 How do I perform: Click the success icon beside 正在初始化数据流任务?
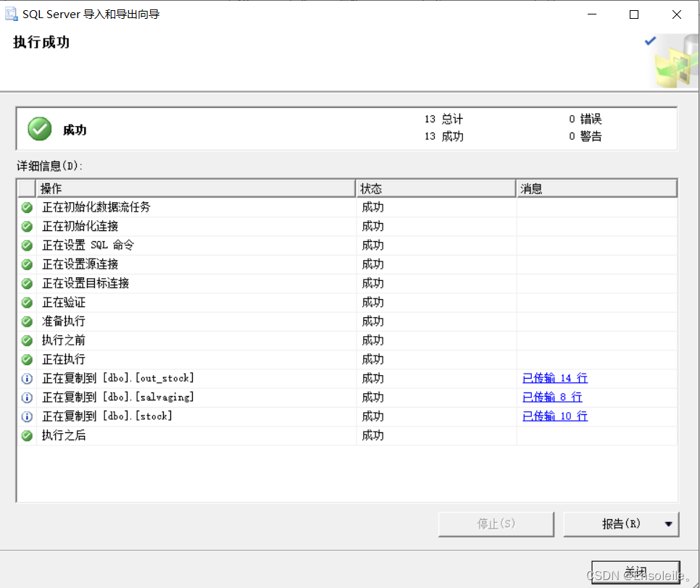[27, 207]
